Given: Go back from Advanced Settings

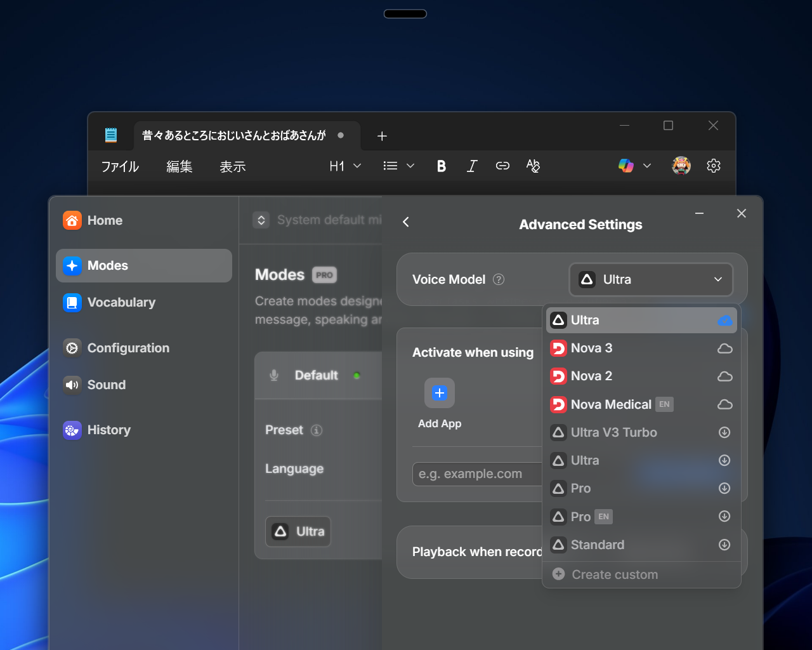Looking at the screenshot, I should [x=406, y=222].
